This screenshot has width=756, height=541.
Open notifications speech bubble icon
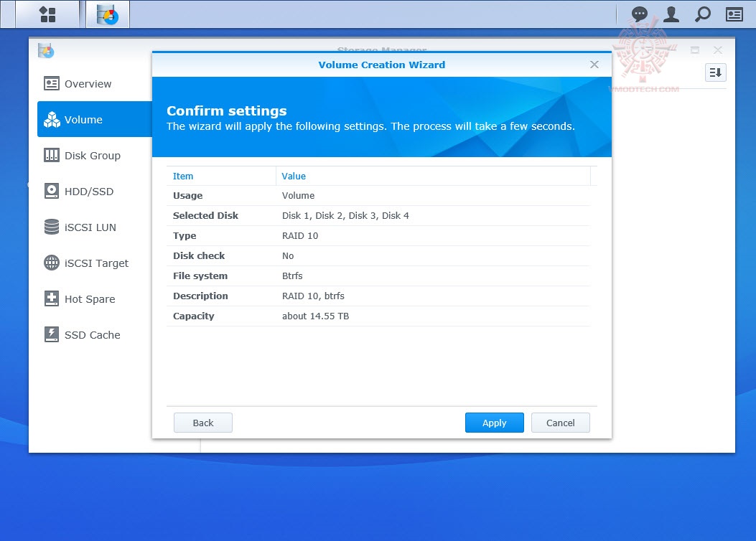pos(639,14)
